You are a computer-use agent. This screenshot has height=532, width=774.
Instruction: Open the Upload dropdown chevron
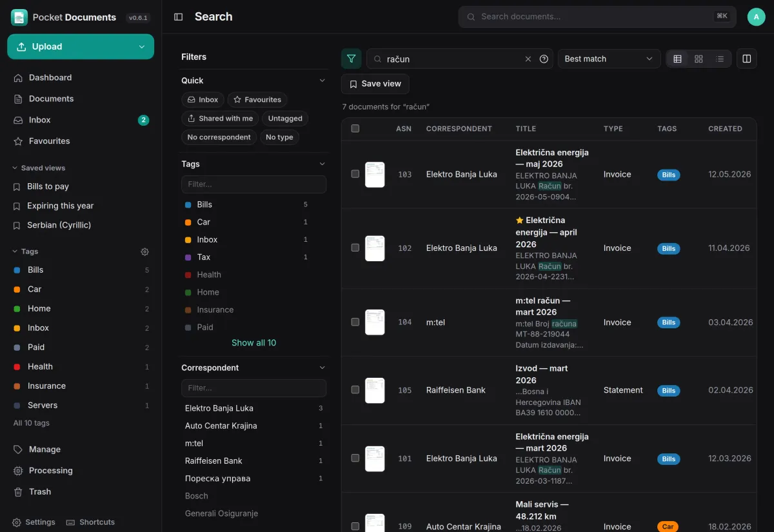(x=142, y=46)
